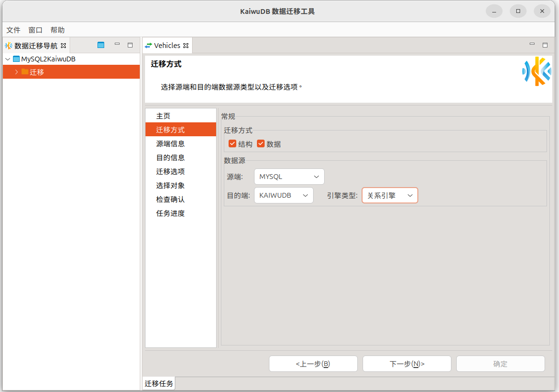Maximize the data migration navigation panel
This screenshot has height=392, width=559.
[x=130, y=45]
